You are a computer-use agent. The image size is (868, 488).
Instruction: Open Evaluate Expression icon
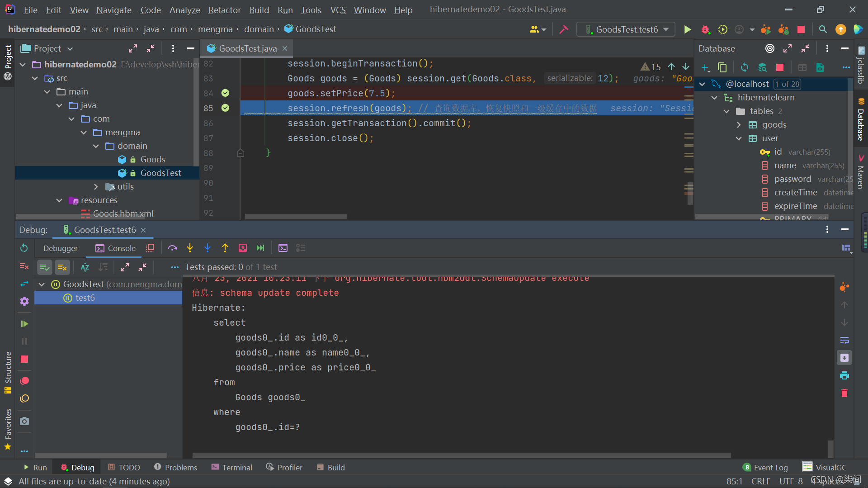pyautogui.click(x=283, y=248)
